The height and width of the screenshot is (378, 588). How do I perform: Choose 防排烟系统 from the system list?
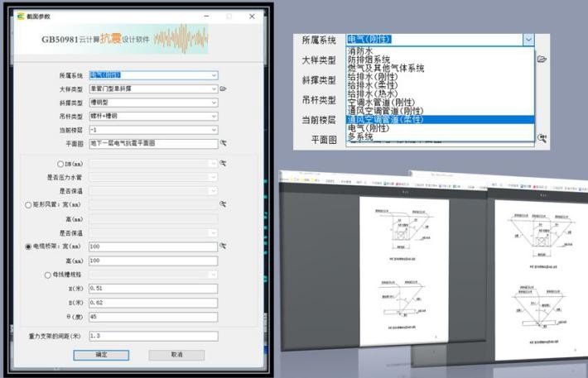click(x=440, y=60)
